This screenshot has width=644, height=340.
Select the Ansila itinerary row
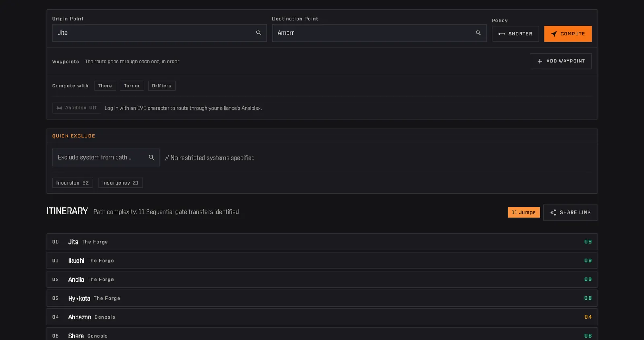pyautogui.click(x=322, y=279)
